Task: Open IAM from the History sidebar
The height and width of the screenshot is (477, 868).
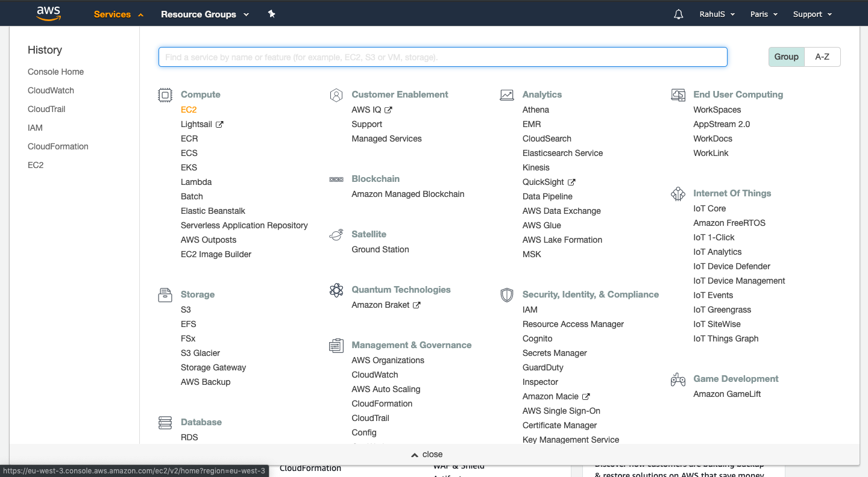Action: coord(34,128)
